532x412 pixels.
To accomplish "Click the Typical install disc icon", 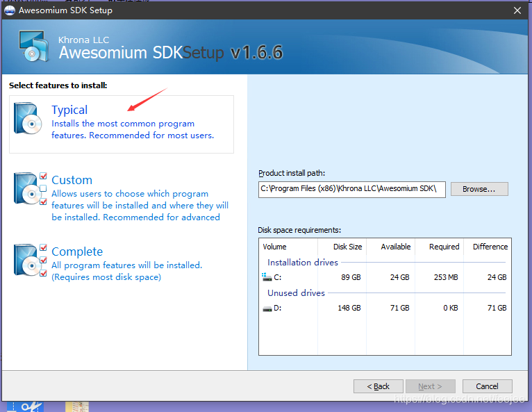I will 28,118.
